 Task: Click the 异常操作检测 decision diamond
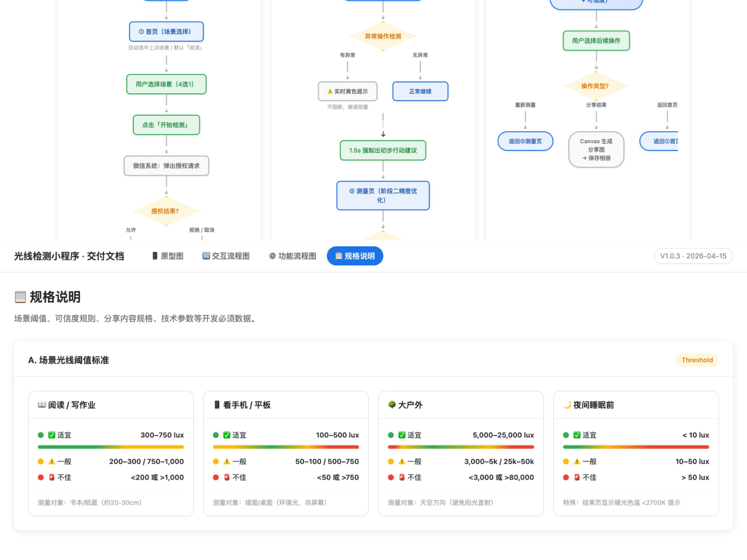[383, 36]
